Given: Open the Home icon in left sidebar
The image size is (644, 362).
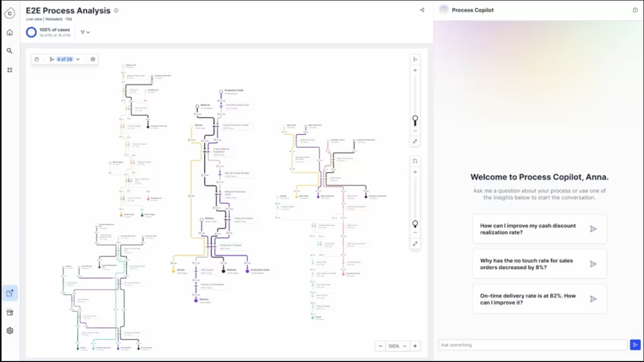Looking at the screenshot, I should [x=10, y=32].
